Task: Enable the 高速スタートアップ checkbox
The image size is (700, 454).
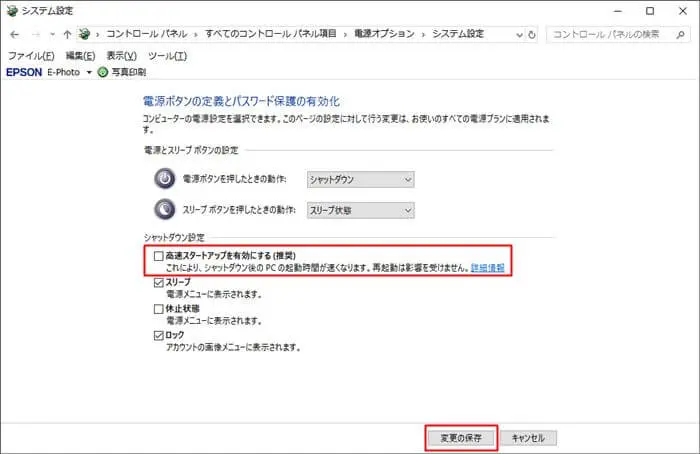Action: coord(158,256)
